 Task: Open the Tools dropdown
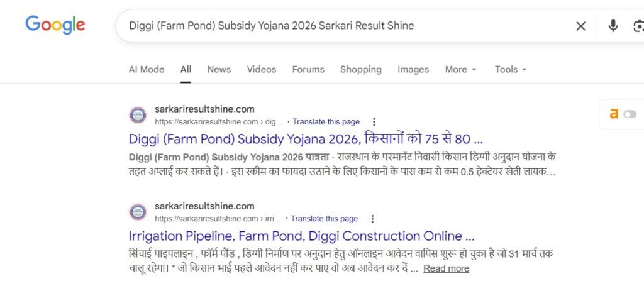tap(510, 70)
